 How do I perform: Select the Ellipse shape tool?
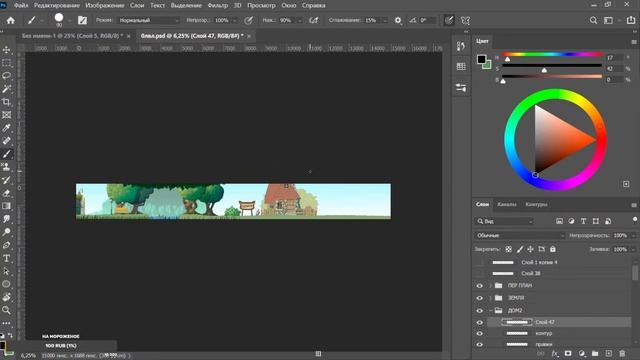click(x=7, y=284)
